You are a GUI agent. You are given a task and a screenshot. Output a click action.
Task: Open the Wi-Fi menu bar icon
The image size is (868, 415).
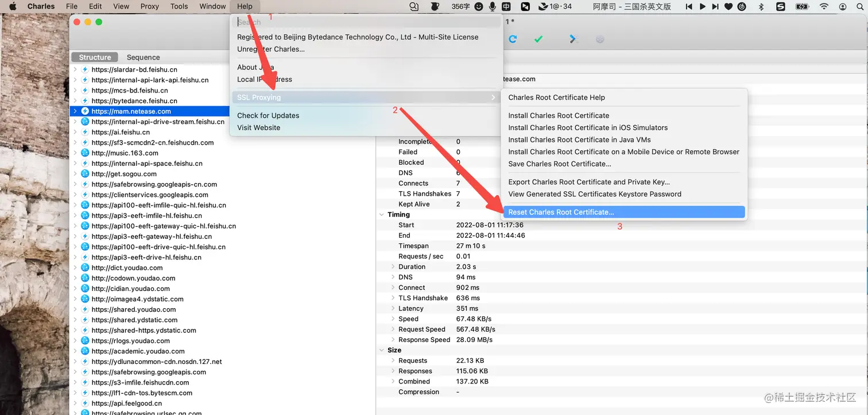824,6
